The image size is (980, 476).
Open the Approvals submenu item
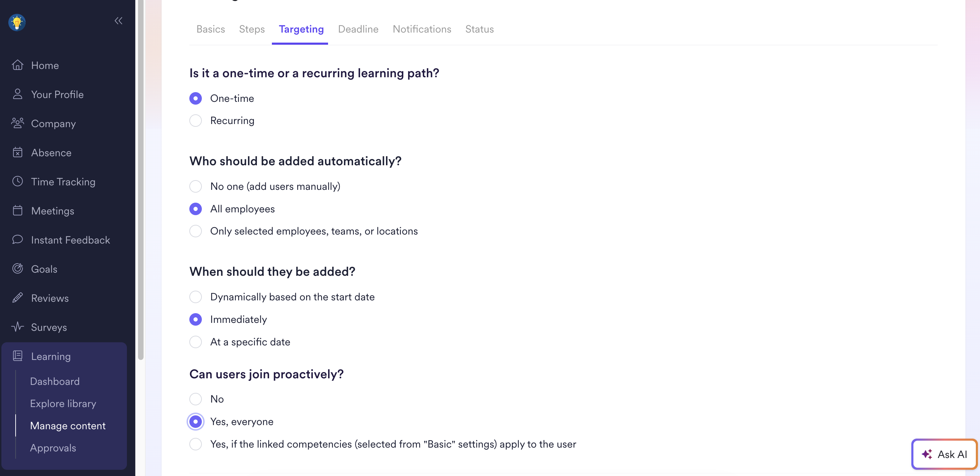(x=53, y=448)
